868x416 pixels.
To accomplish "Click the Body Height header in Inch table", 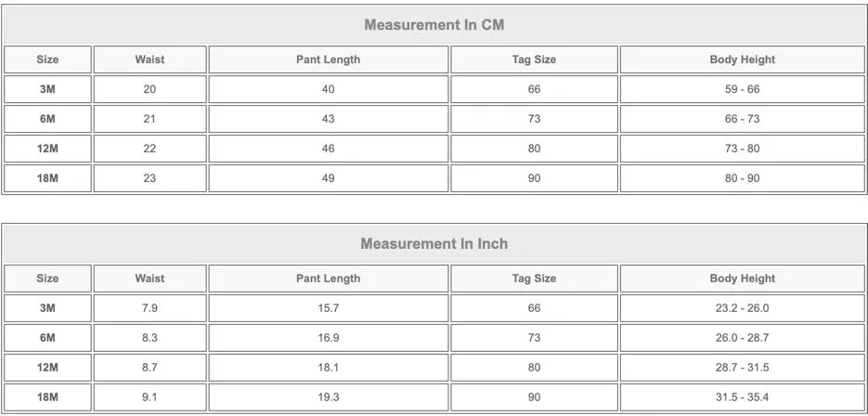I will click(x=743, y=279).
